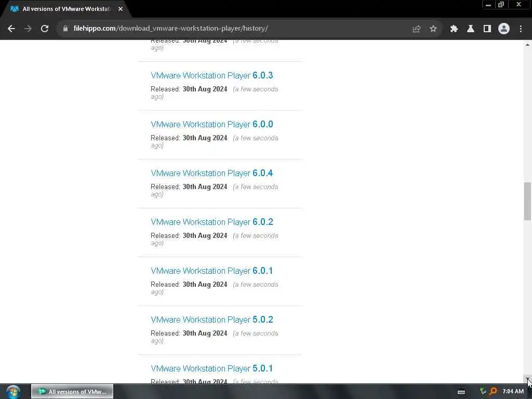
Task: Click release date under Player 6.0.4
Action: pyautogui.click(x=205, y=187)
